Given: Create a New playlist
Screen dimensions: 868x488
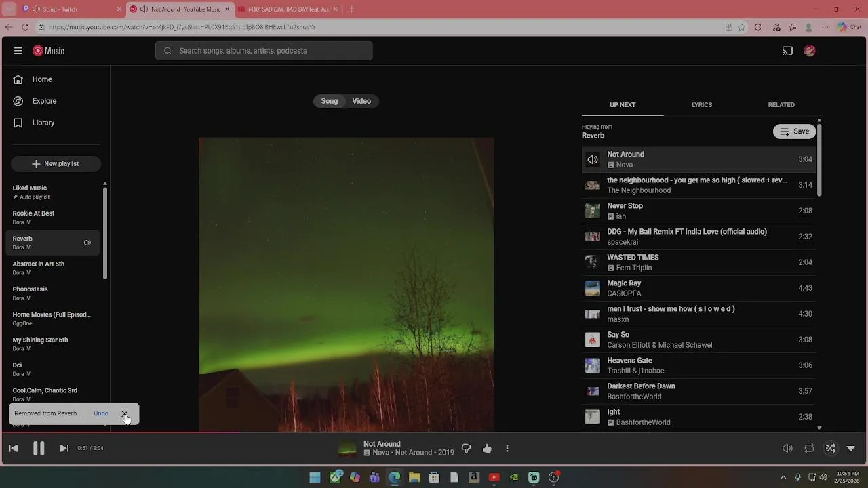Looking at the screenshot, I should [x=56, y=163].
